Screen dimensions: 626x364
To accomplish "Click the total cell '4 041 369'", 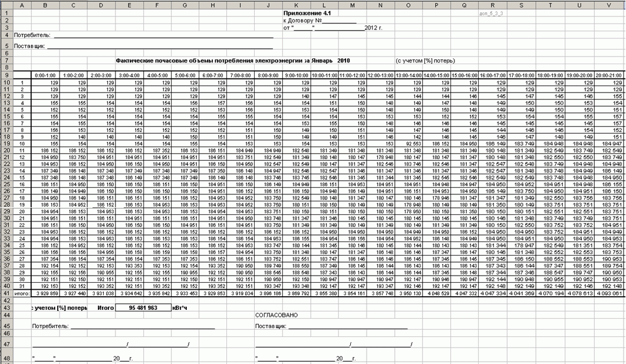I will (522, 293).
